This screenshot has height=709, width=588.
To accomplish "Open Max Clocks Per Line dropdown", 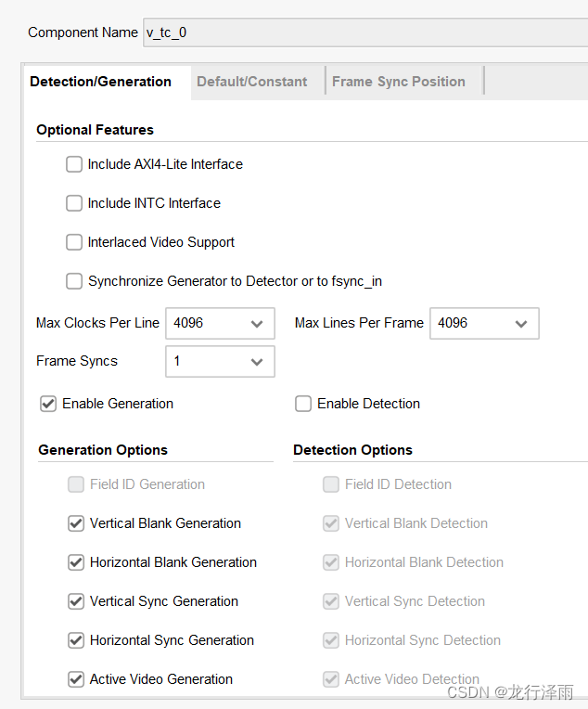I will click(220, 323).
